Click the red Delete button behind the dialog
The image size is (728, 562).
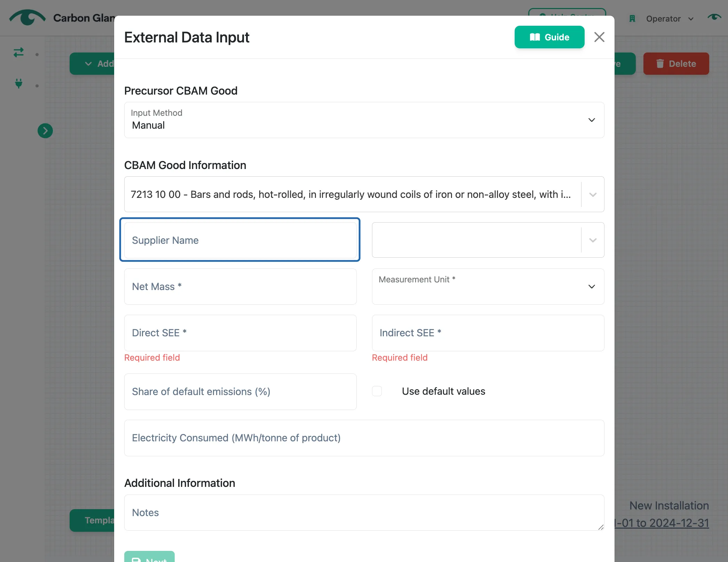coord(676,64)
